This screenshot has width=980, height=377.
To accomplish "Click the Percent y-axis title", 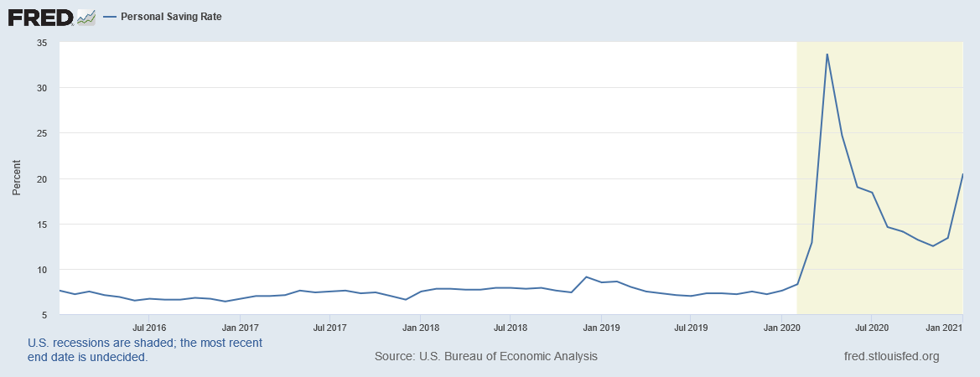I will (17, 178).
